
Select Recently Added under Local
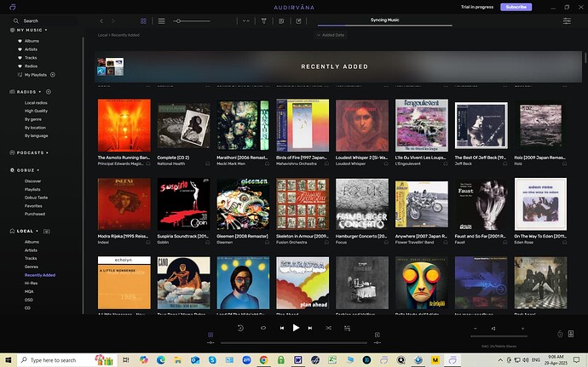[40, 275]
